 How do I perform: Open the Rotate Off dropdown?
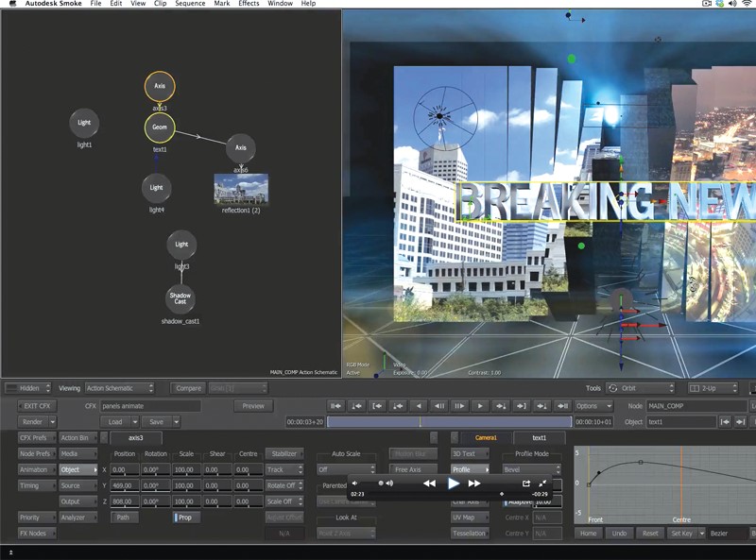pos(284,485)
